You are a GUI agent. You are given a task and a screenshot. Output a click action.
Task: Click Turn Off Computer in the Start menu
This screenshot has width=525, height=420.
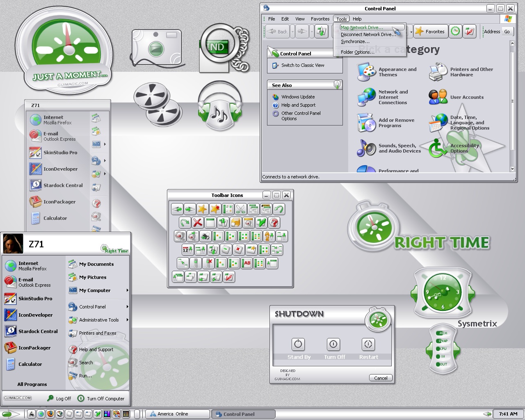(101, 398)
